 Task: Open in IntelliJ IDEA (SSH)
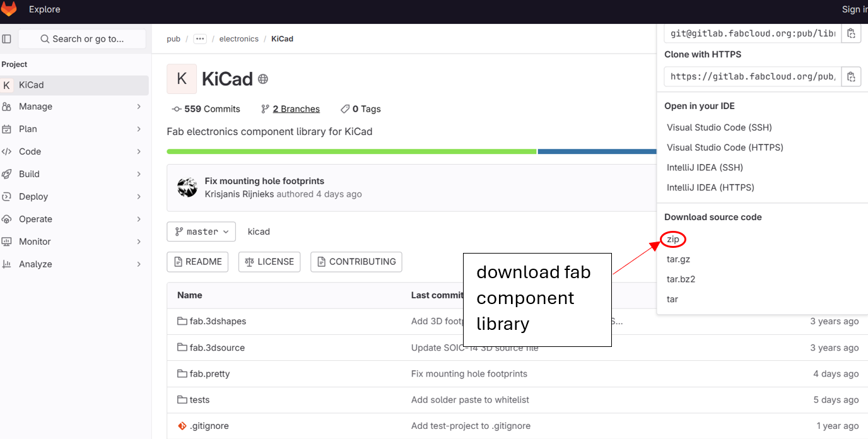point(705,168)
